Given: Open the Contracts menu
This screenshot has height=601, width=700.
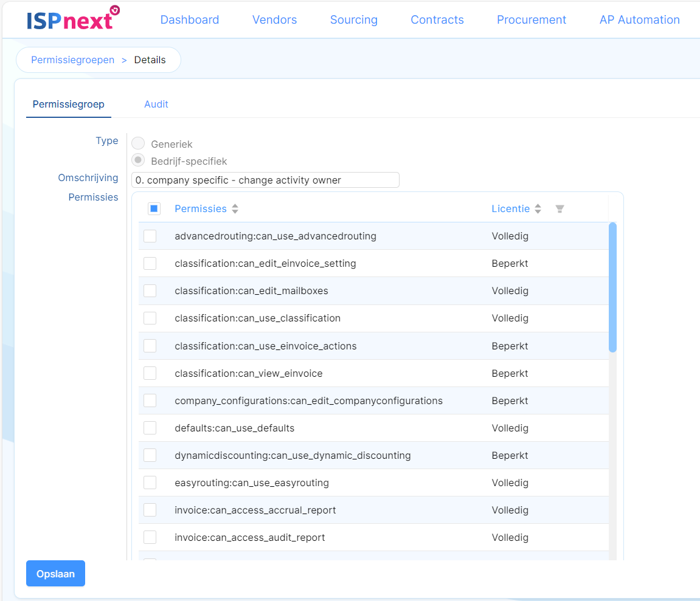Looking at the screenshot, I should click(437, 19).
